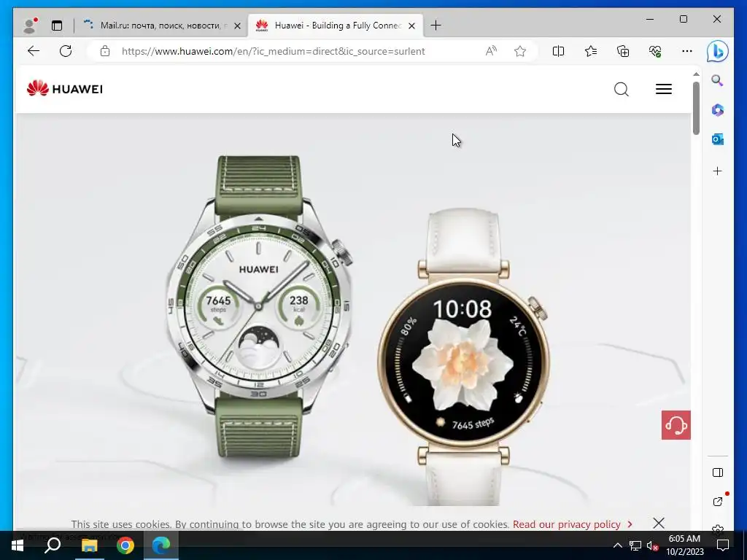Open the Favorites list
The height and width of the screenshot is (560, 747).
pos(591,51)
